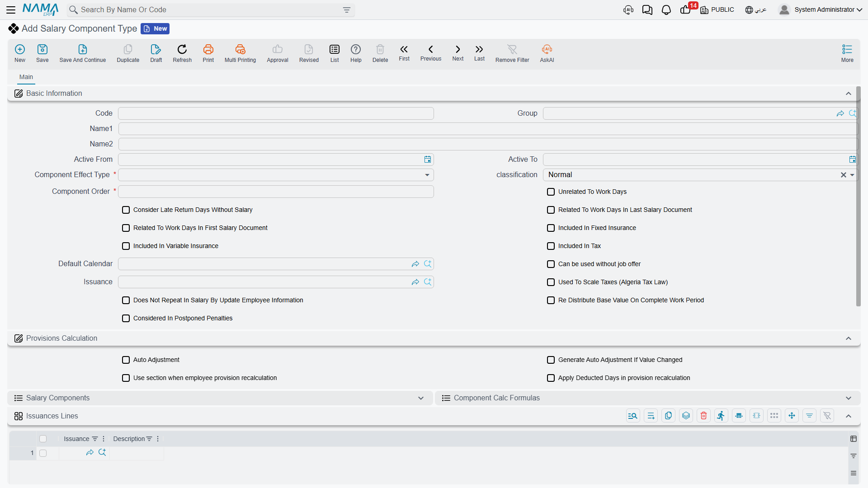Check Can be used without job offer
Viewport: 868px width, 488px height.
coord(551,264)
